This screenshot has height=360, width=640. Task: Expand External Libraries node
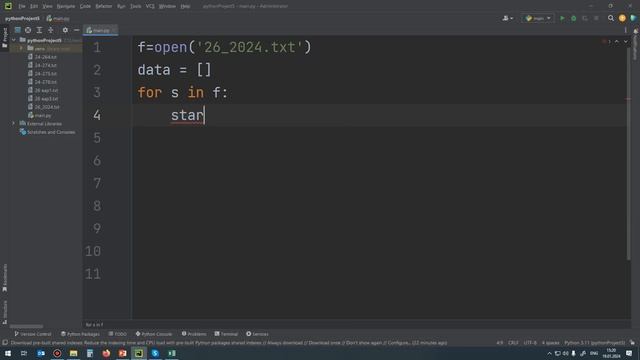14,123
